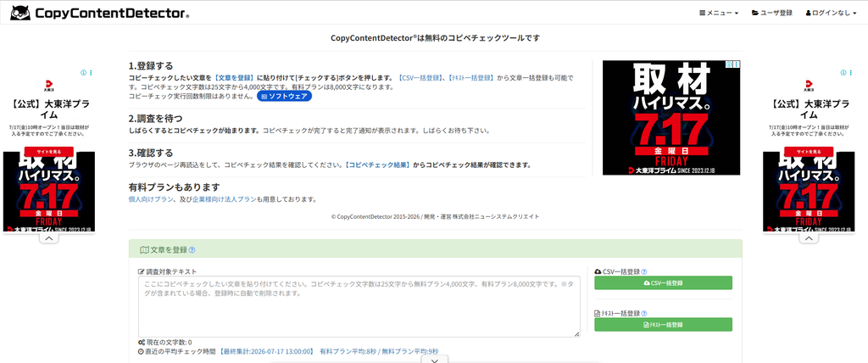
Task: Click the green CSV一括登録 button
Action: point(663,282)
